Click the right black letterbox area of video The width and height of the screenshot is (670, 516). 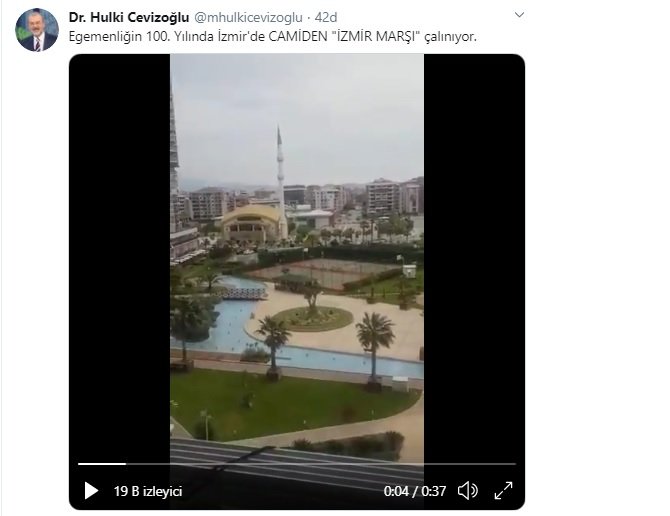click(474, 256)
